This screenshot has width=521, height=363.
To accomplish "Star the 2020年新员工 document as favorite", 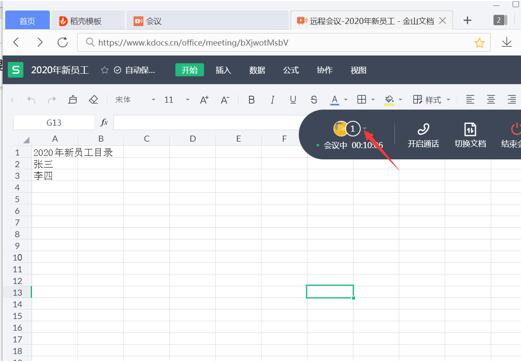I will [x=104, y=70].
